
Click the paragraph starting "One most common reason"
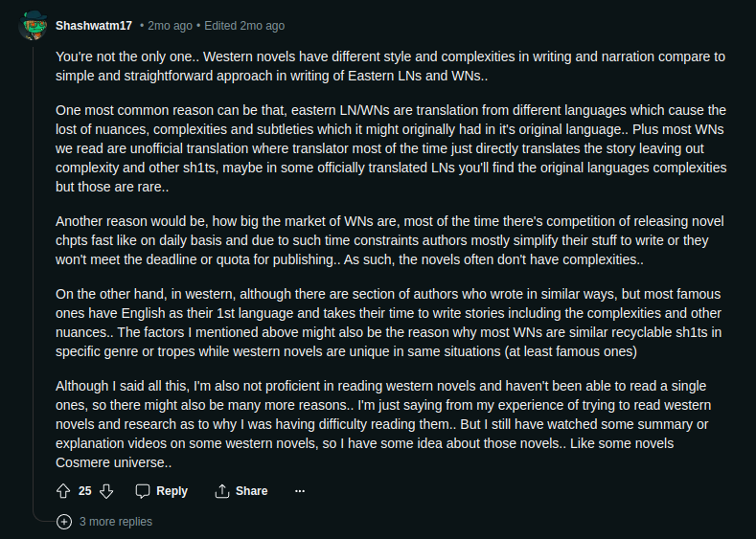[x=391, y=148]
